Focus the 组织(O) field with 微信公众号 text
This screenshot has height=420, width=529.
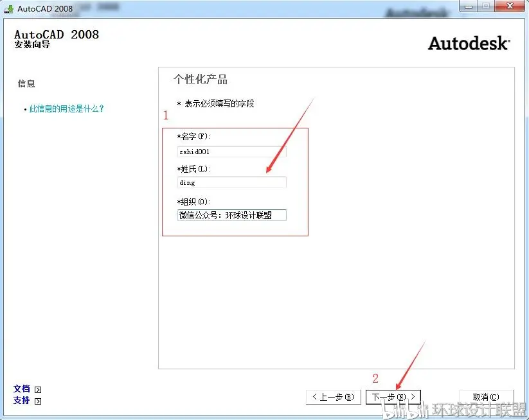pos(232,215)
